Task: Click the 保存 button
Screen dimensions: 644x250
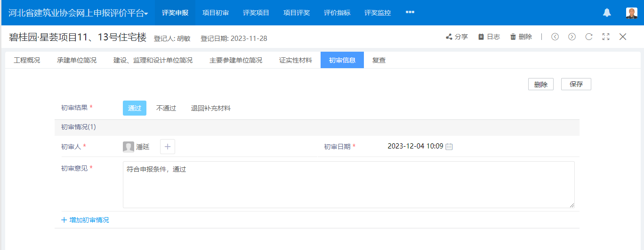Action: pyautogui.click(x=576, y=84)
